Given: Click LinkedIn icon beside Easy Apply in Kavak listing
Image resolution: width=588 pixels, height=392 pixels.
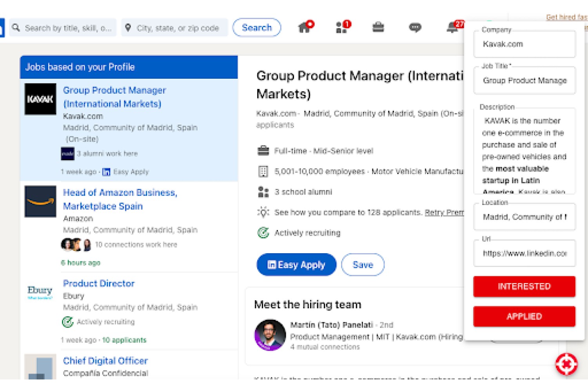Looking at the screenshot, I should (106, 172).
